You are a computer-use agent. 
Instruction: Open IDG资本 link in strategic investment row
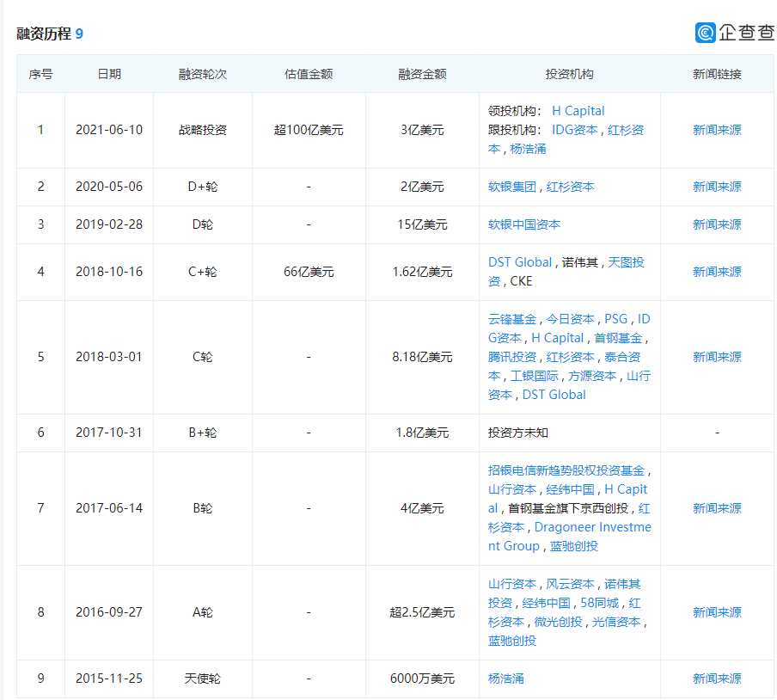pos(575,130)
